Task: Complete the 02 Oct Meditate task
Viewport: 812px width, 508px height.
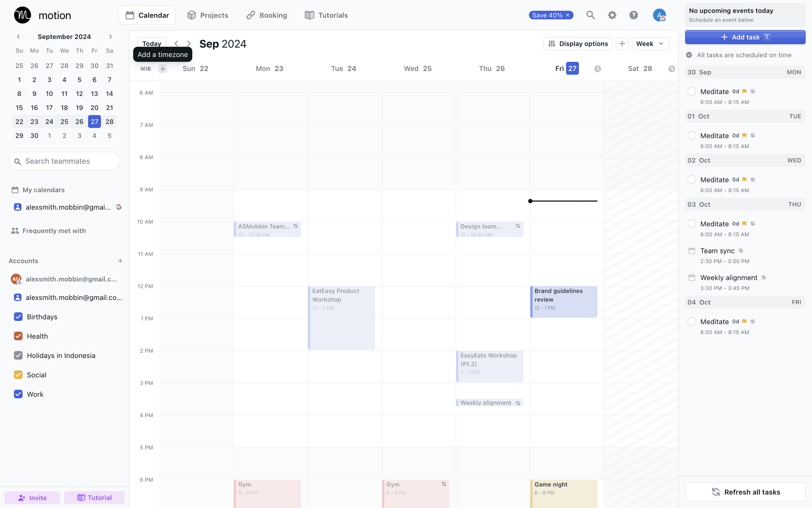Action: (x=691, y=179)
